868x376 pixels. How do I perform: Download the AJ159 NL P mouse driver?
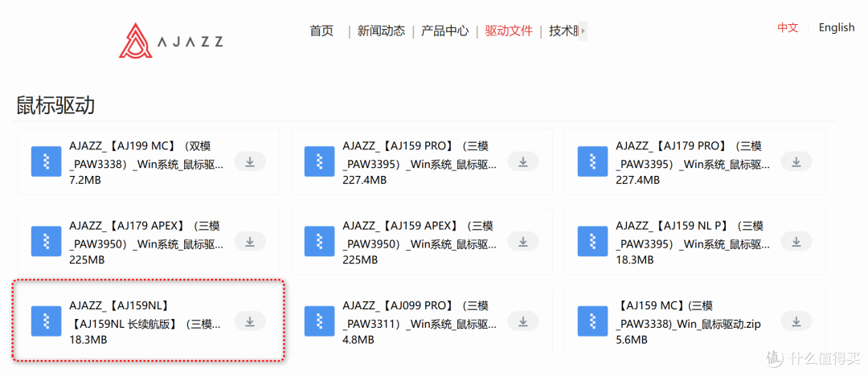(x=796, y=242)
